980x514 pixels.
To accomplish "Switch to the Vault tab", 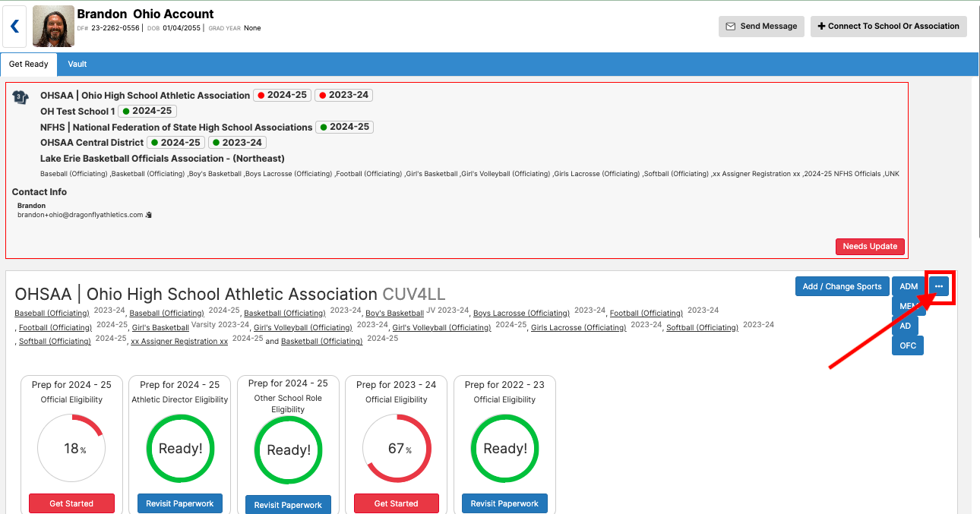I will [77, 65].
